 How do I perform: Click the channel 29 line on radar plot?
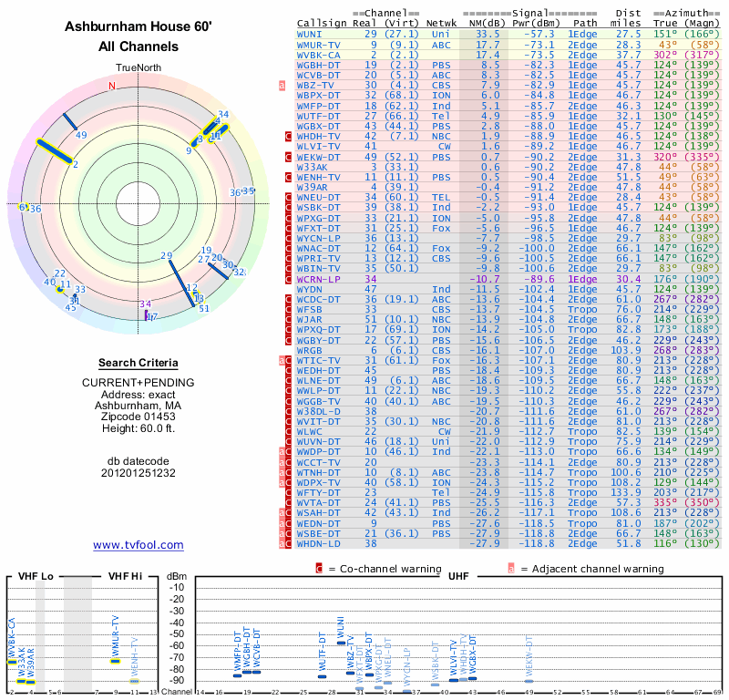coord(181,283)
